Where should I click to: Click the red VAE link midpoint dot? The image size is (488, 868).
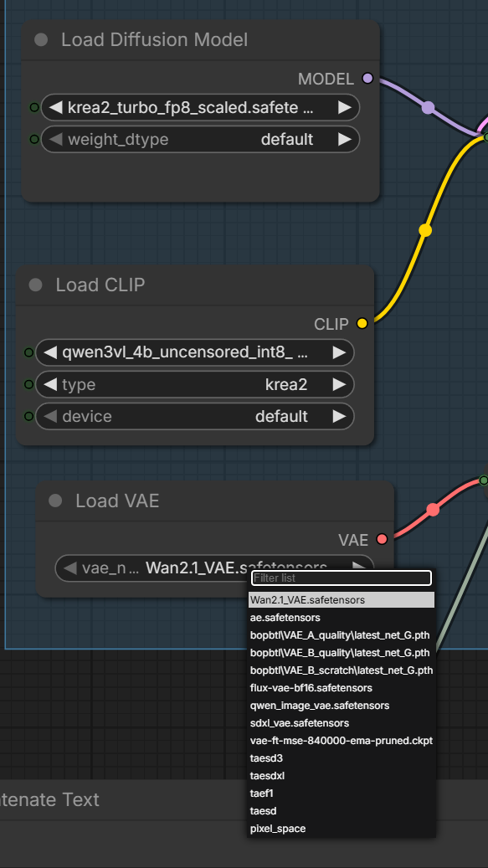click(x=434, y=509)
